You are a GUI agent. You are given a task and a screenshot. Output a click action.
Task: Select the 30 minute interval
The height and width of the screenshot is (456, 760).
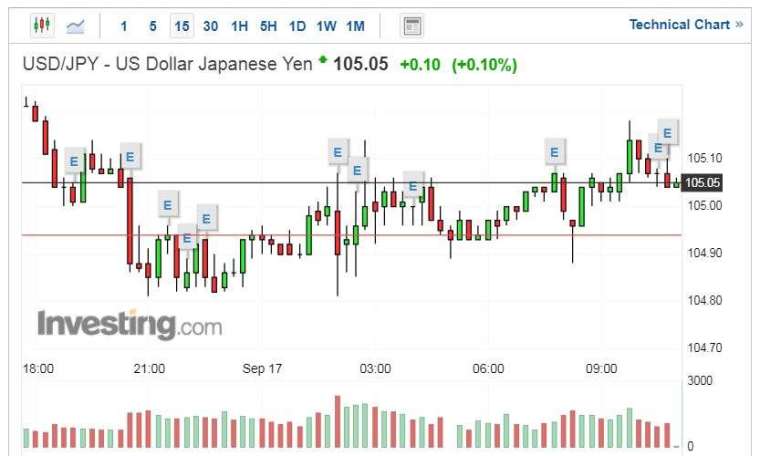pyautogui.click(x=210, y=26)
